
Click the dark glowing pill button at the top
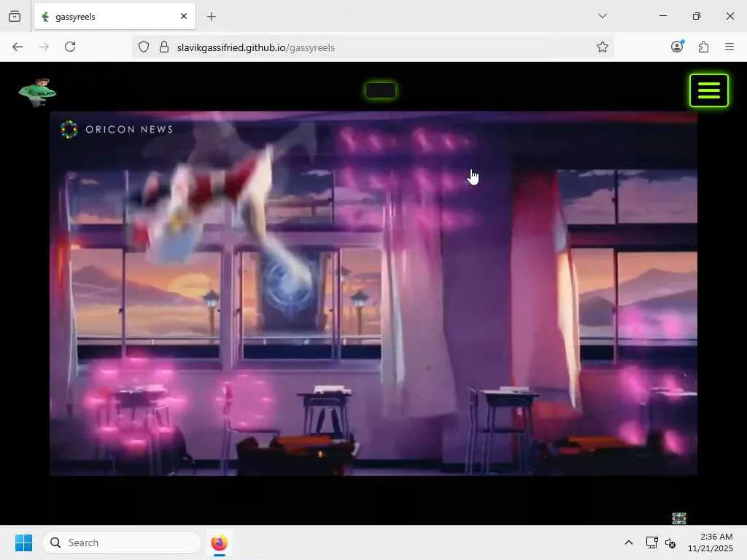[x=380, y=90]
